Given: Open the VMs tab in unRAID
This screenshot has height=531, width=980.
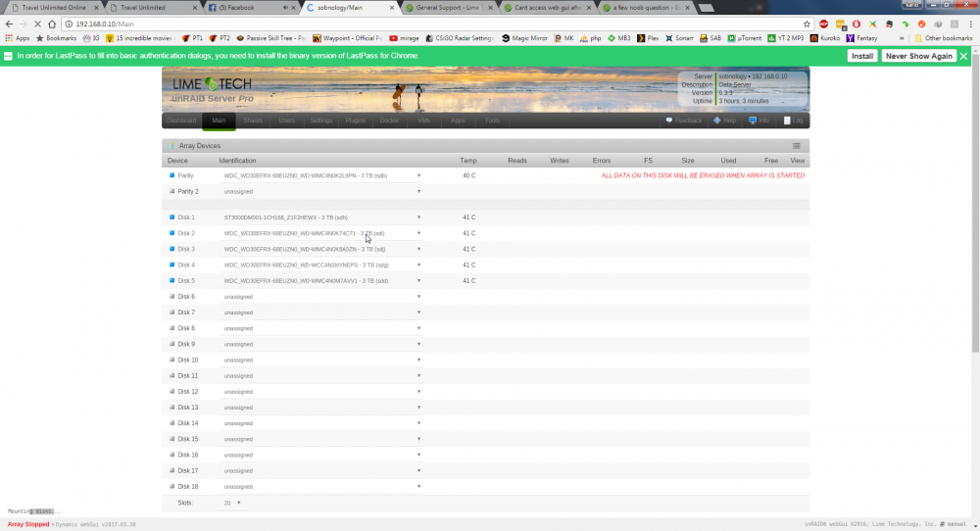Looking at the screenshot, I should click(423, 121).
